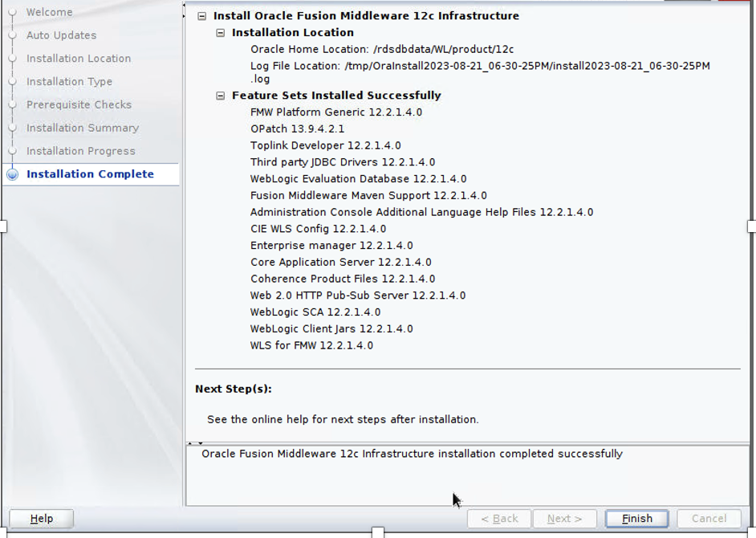The width and height of the screenshot is (756, 538).
Task: Click the disabled Next button
Action: pos(564,519)
